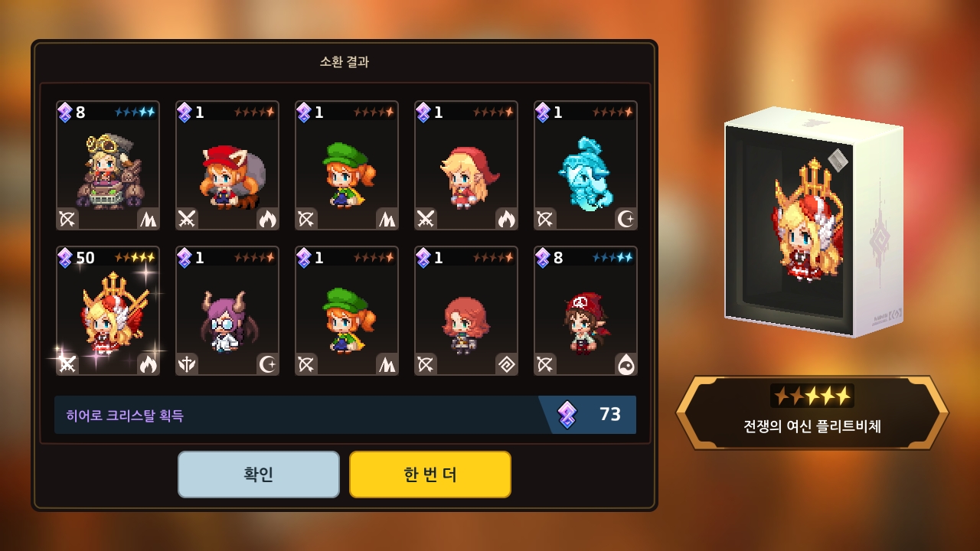Select the tank-riding hero card with 8 crystals
Image resolution: width=980 pixels, height=551 pixels.
point(108,165)
